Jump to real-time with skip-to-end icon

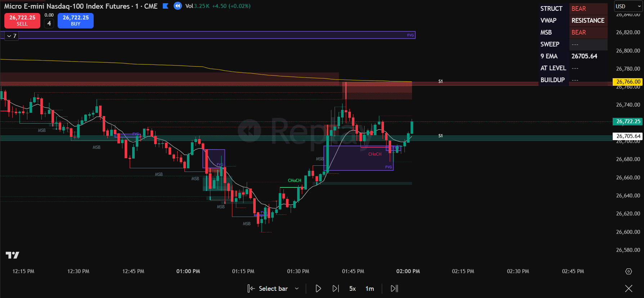coord(394,289)
